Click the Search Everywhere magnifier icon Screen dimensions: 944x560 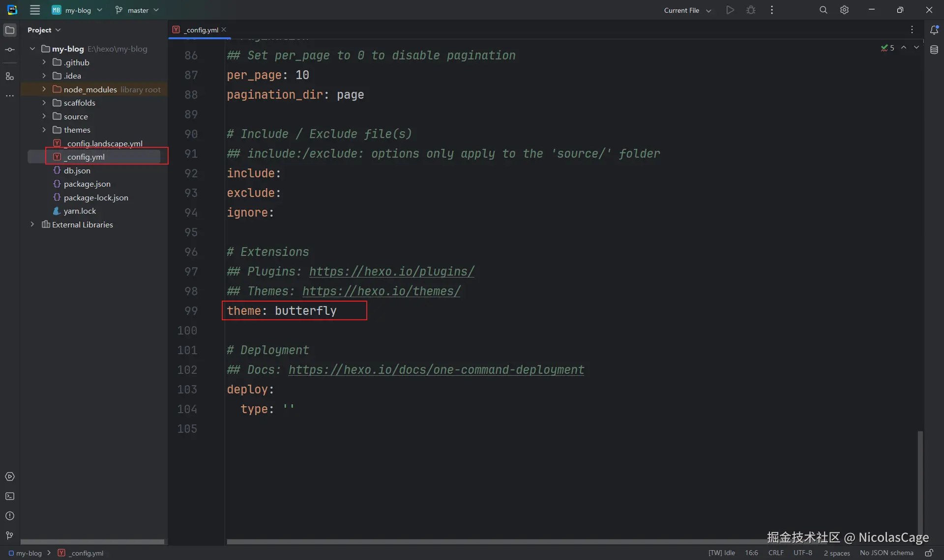(x=823, y=10)
